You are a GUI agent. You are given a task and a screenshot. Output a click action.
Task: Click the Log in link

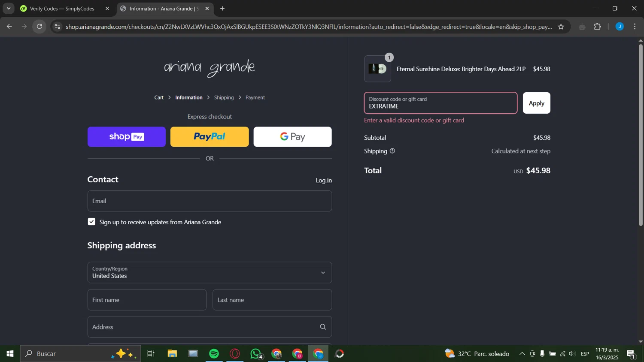click(324, 181)
